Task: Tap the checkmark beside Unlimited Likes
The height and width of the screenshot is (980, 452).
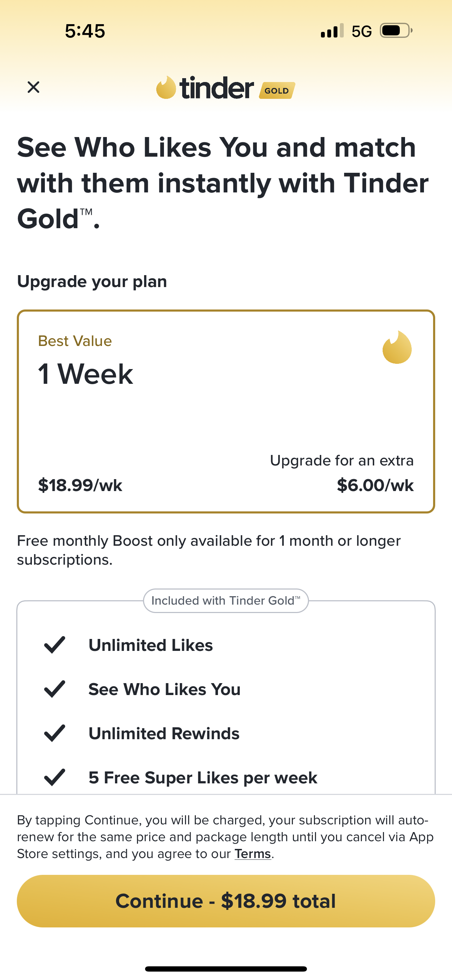Action: 55,645
